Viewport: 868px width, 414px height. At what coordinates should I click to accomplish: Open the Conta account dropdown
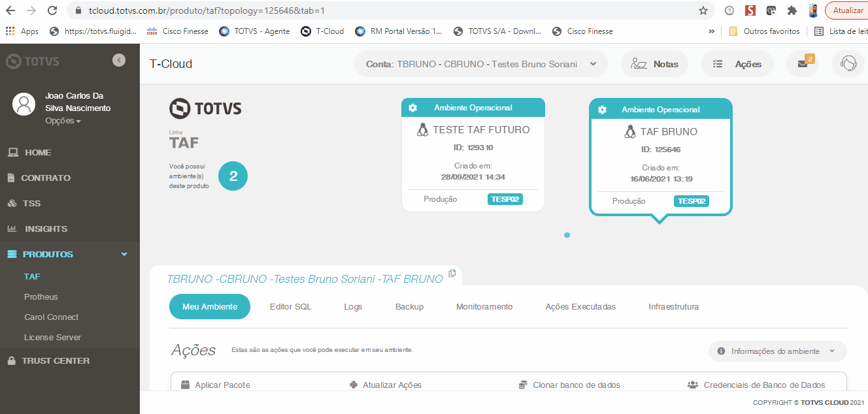click(x=480, y=64)
